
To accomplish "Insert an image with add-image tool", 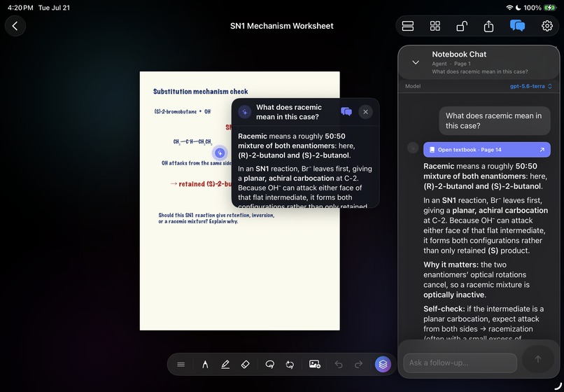I will click(315, 364).
